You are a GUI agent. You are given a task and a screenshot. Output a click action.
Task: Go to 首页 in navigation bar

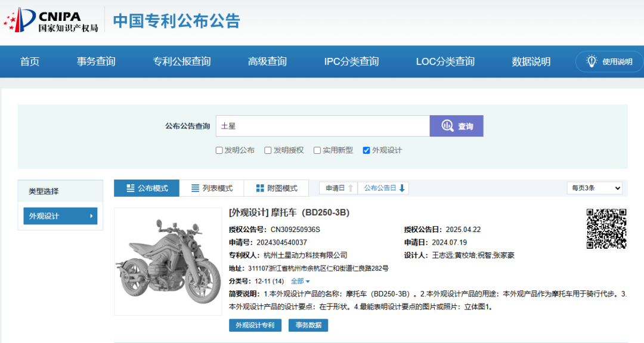pos(30,61)
